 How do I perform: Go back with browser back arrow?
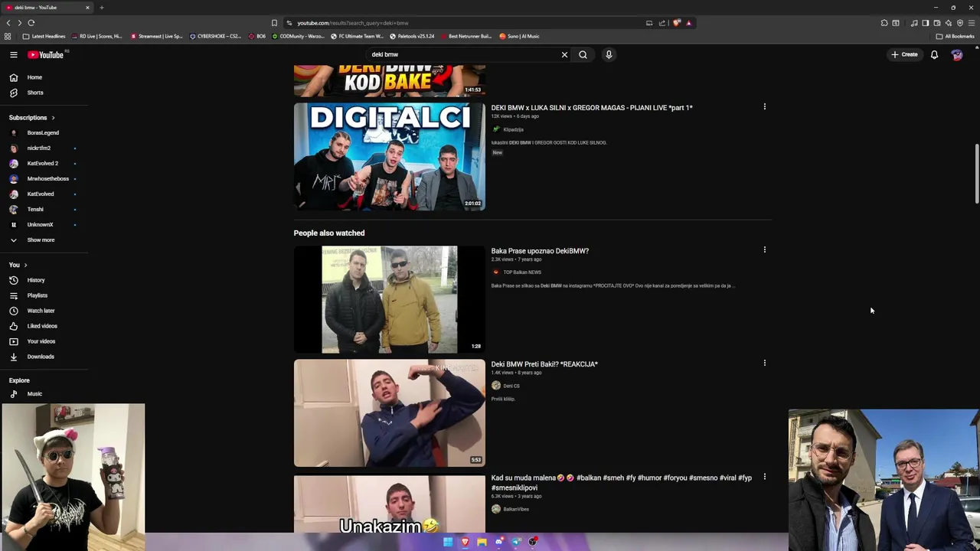8,23
